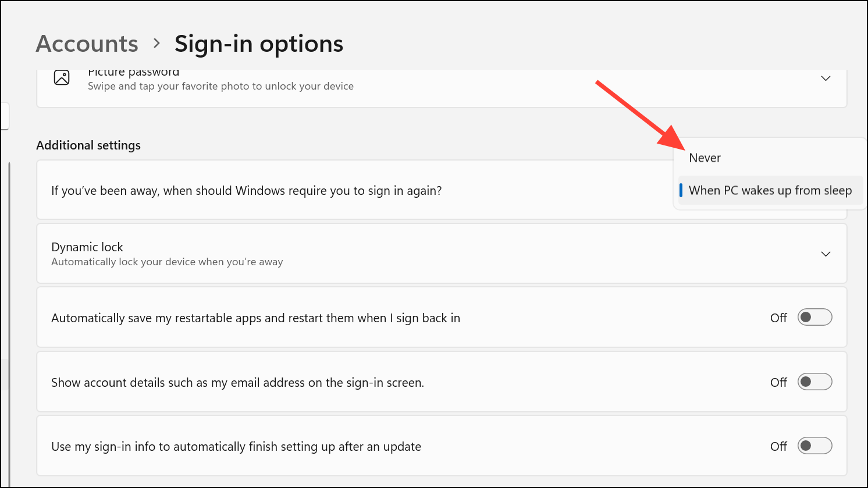Click the Automatically lock your device description
This screenshot has height=488, width=868.
[x=167, y=262]
